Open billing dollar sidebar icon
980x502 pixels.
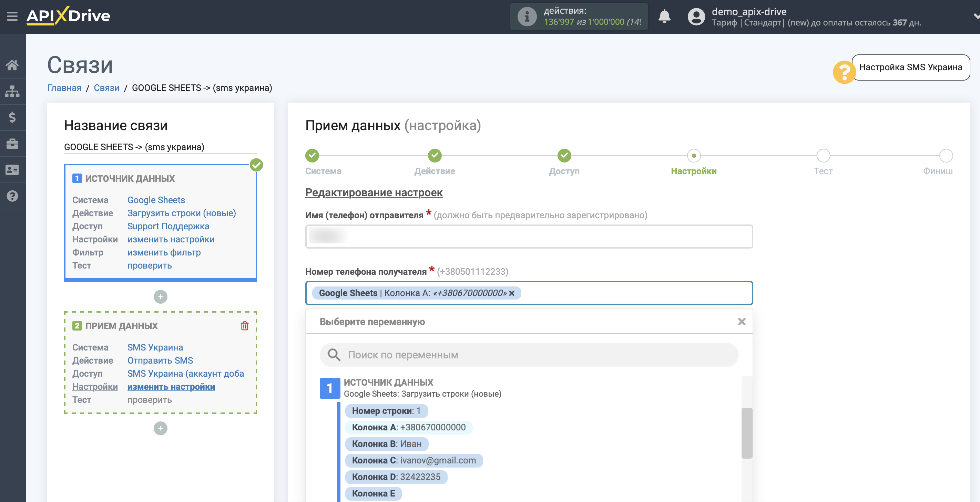click(x=12, y=117)
